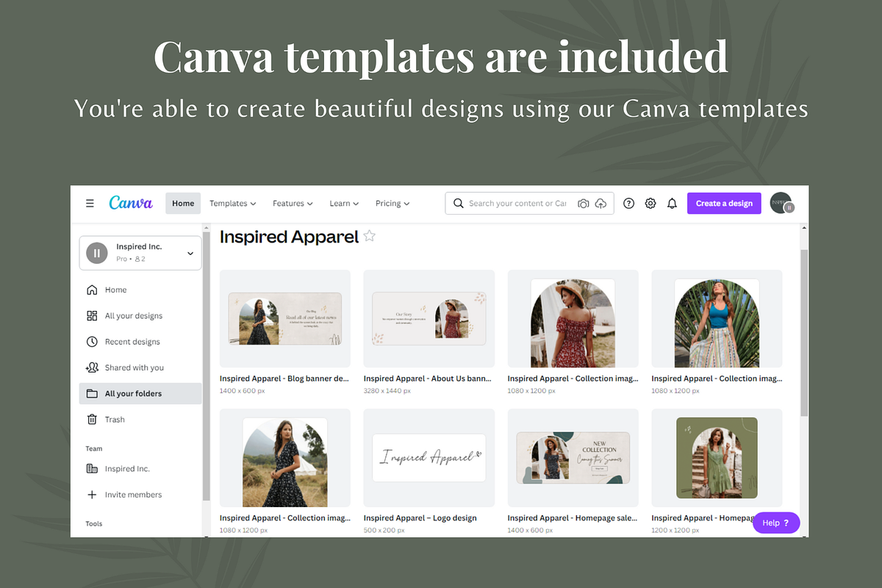
Task: Open the Homepage sale banner thumbnail
Action: [x=573, y=458]
